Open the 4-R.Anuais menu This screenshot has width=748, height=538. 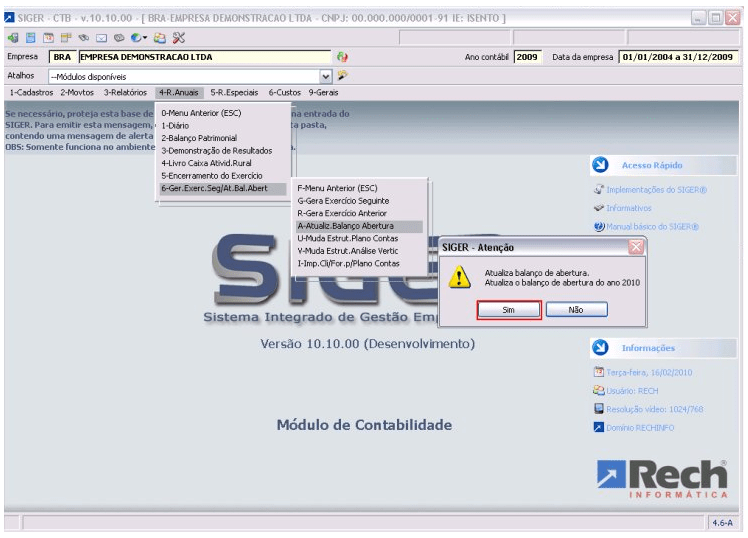179,93
